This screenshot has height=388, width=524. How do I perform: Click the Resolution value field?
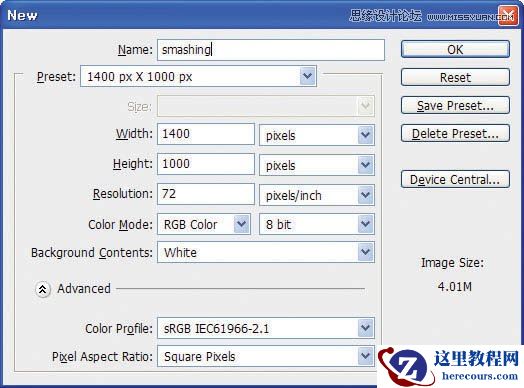[206, 194]
